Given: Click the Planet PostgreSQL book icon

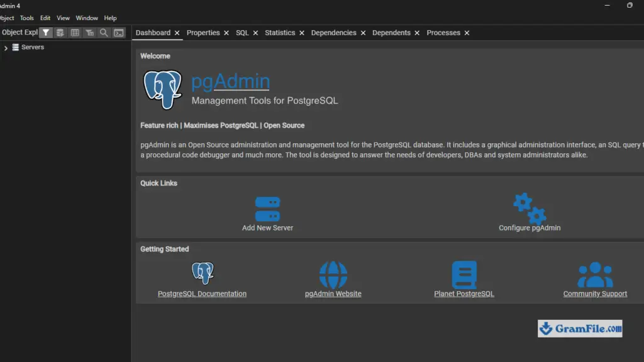Looking at the screenshot, I should click(464, 275).
